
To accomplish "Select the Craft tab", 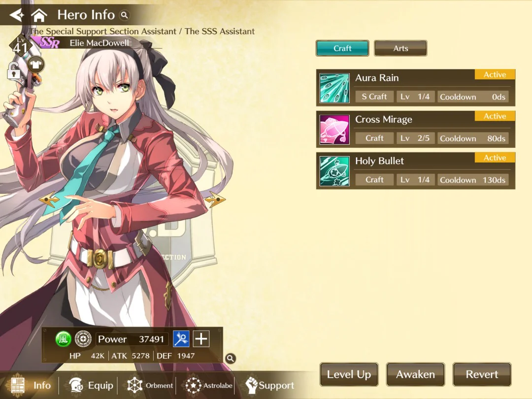I will point(342,48).
